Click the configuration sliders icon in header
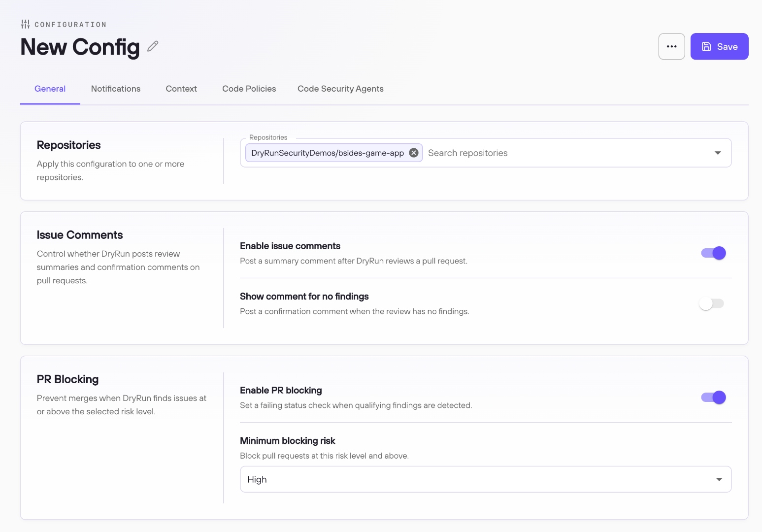 [x=25, y=24]
